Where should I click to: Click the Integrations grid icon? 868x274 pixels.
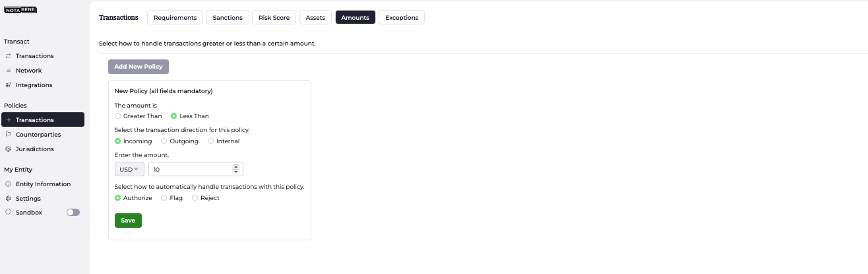[8, 85]
